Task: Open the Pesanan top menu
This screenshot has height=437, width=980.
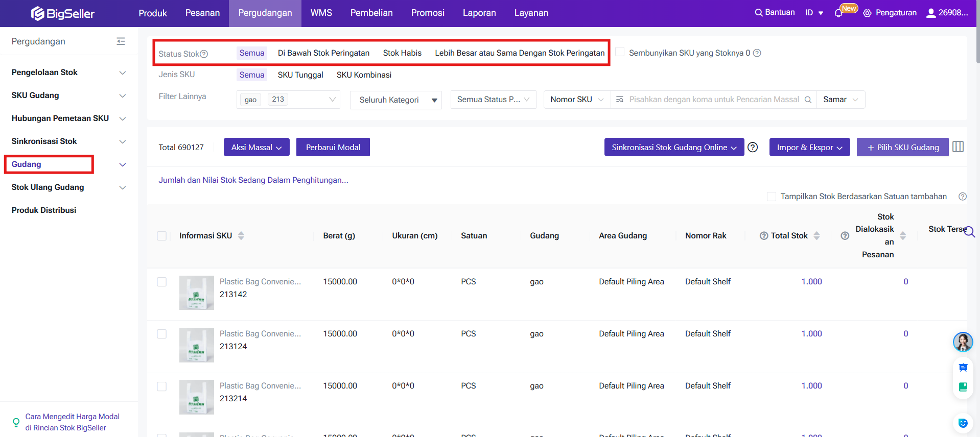Action: click(202, 13)
